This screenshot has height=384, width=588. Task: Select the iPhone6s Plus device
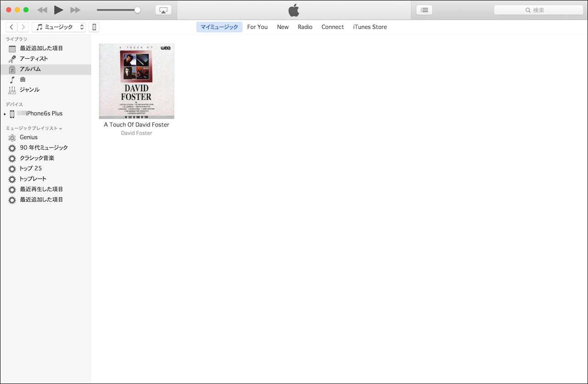point(45,114)
